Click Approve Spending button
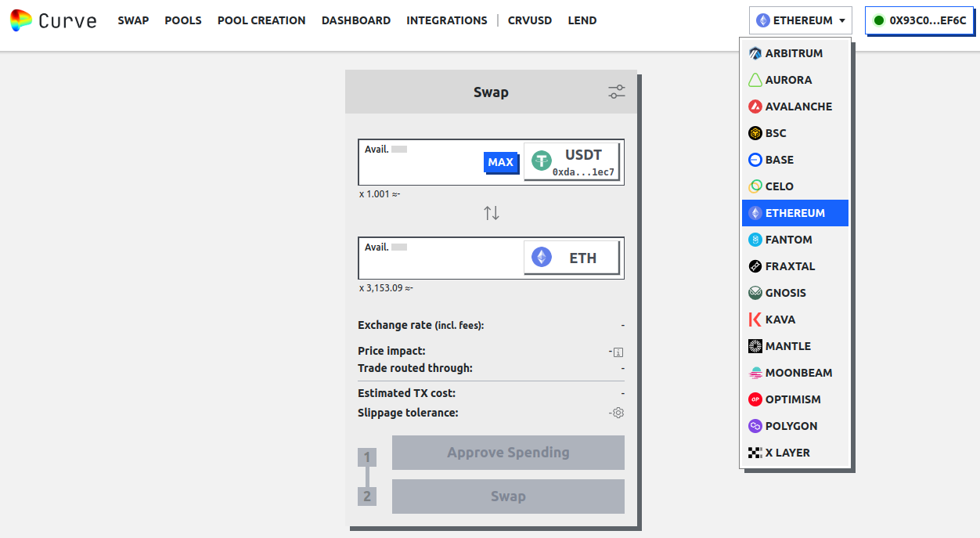 point(508,453)
